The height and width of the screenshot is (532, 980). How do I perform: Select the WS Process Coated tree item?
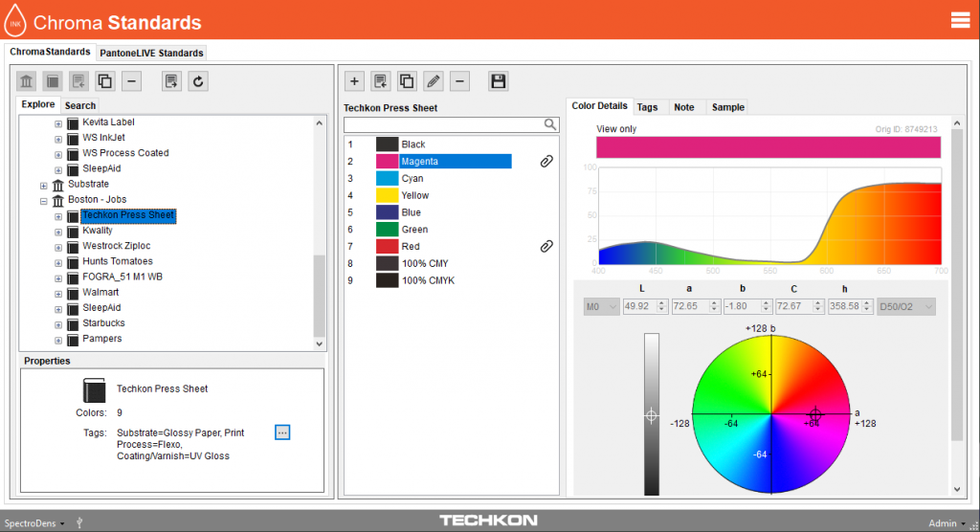[125, 153]
